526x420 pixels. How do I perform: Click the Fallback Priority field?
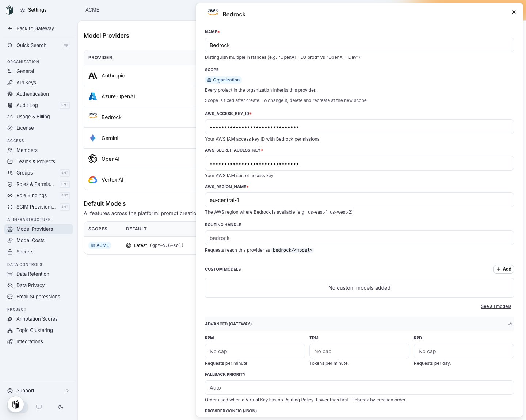click(359, 388)
